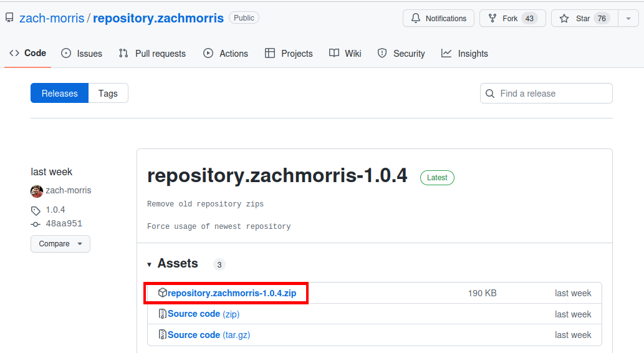Viewport: 644px width, 353px height.
Task: Focus the Find a release search field
Action: pos(546,94)
